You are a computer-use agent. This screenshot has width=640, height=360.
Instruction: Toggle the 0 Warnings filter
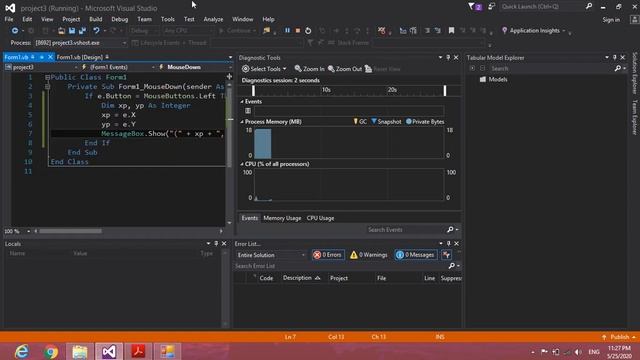coord(369,255)
